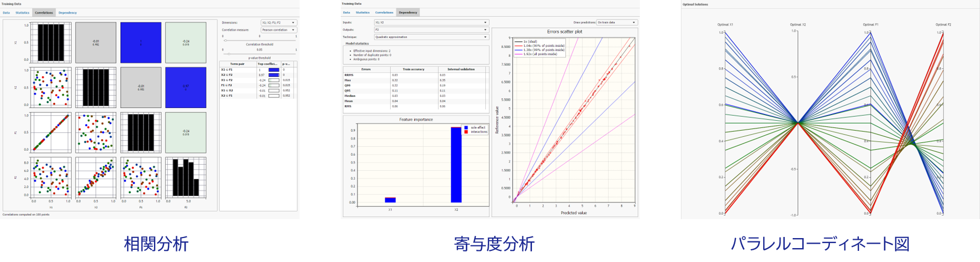Open Statistics tab in the correlation analysis panel
This screenshot has width=980, height=262.
coord(22,12)
